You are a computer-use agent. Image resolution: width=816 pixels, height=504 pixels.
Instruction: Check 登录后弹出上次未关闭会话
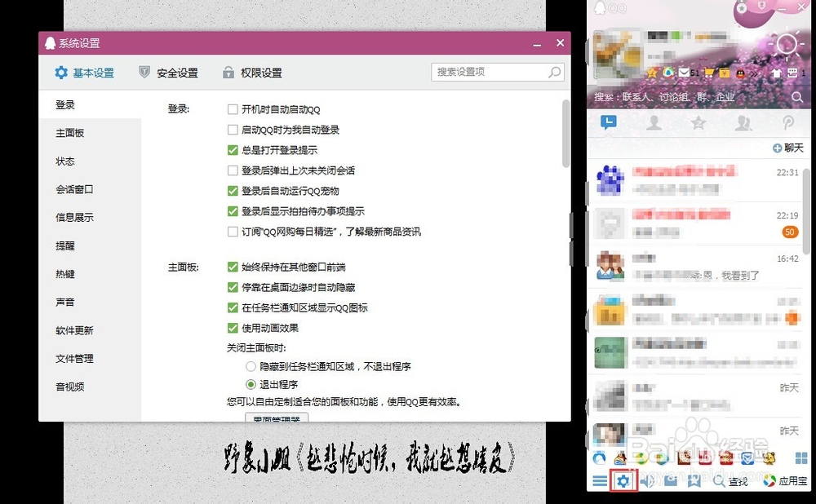coord(233,170)
